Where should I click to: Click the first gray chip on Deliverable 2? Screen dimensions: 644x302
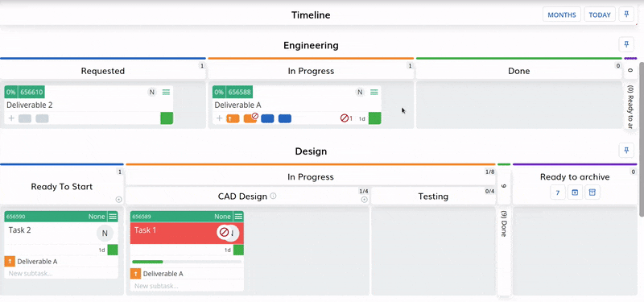tap(25, 118)
